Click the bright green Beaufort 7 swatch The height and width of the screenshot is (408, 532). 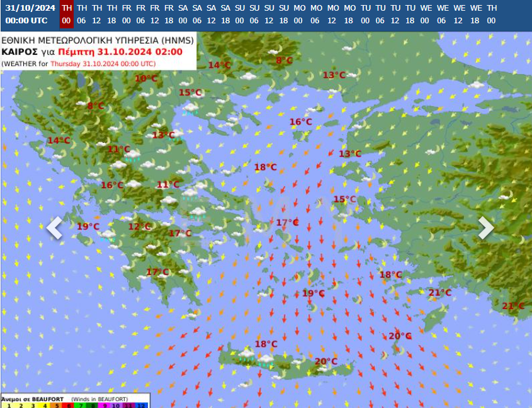81,405
